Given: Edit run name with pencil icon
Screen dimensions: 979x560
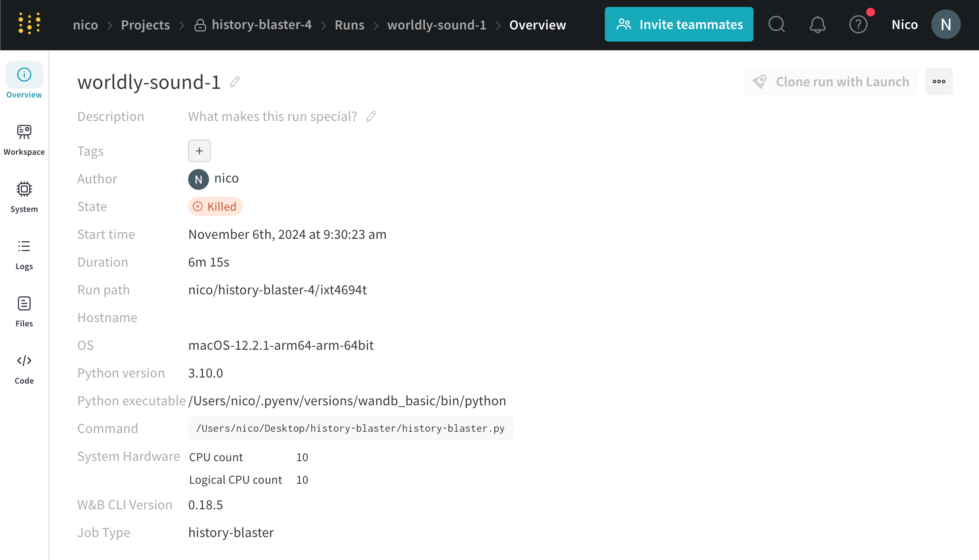Looking at the screenshot, I should [235, 81].
